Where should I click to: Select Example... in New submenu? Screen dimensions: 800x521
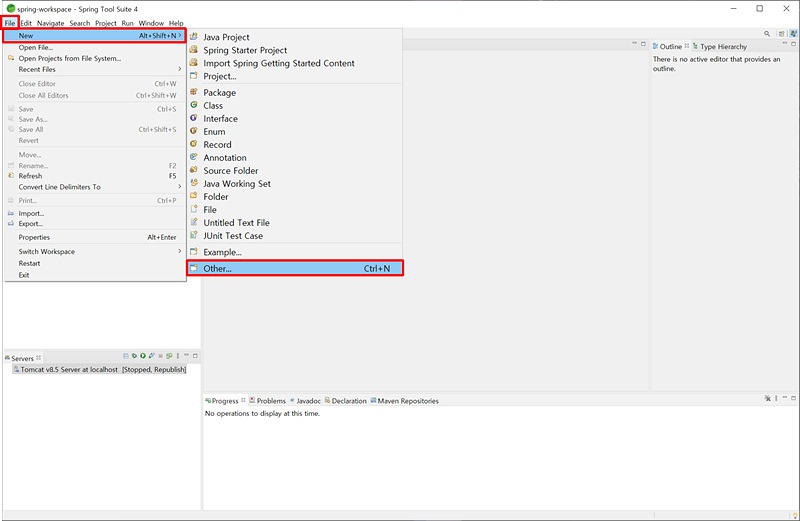295,252
